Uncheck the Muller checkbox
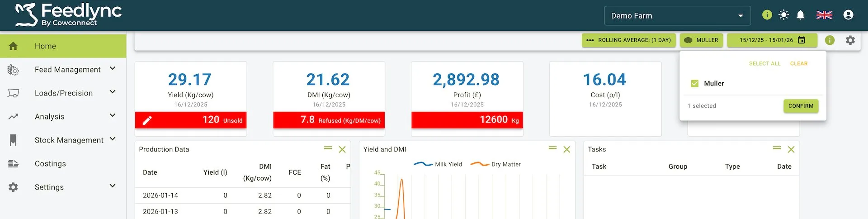 point(695,84)
